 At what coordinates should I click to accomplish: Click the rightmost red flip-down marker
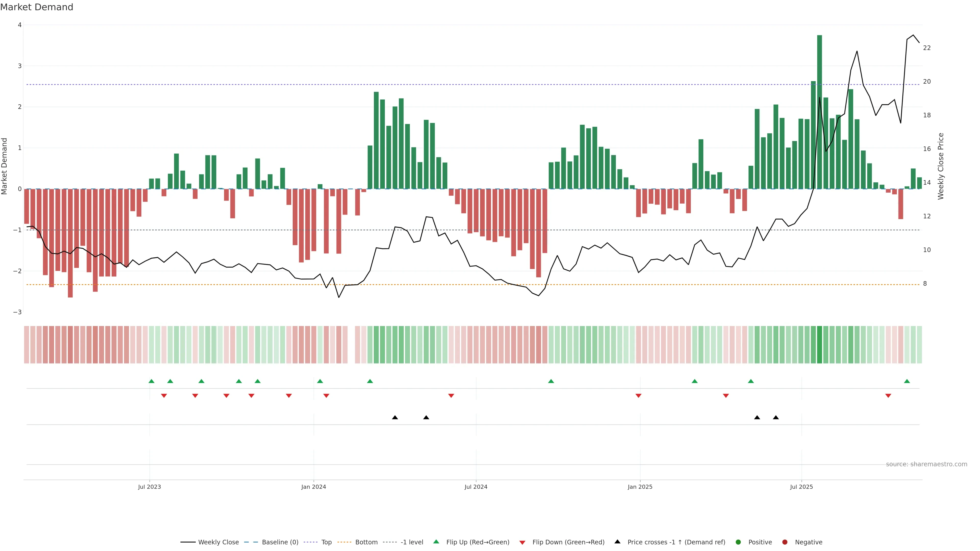[x=888, y=396]
